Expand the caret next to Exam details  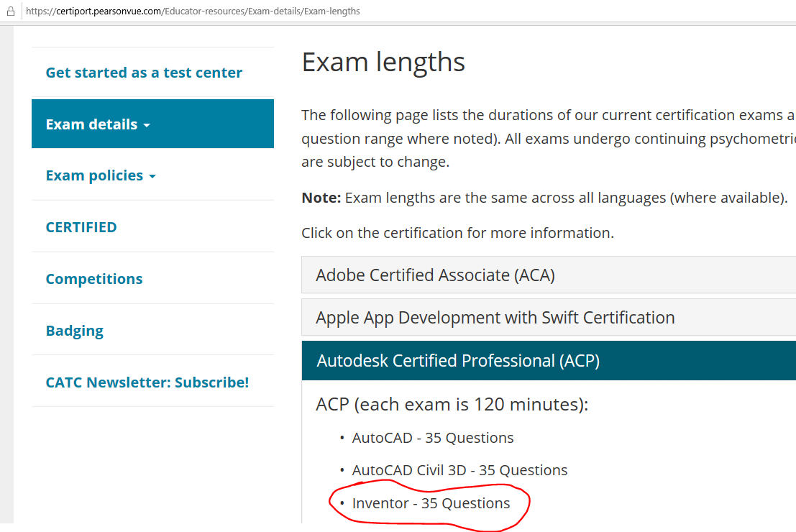(147, 126)
